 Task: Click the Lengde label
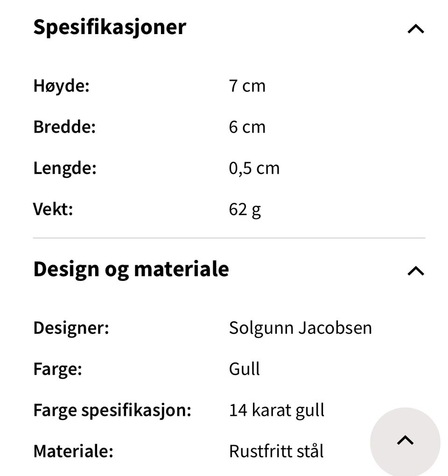[x=65, y=168]
